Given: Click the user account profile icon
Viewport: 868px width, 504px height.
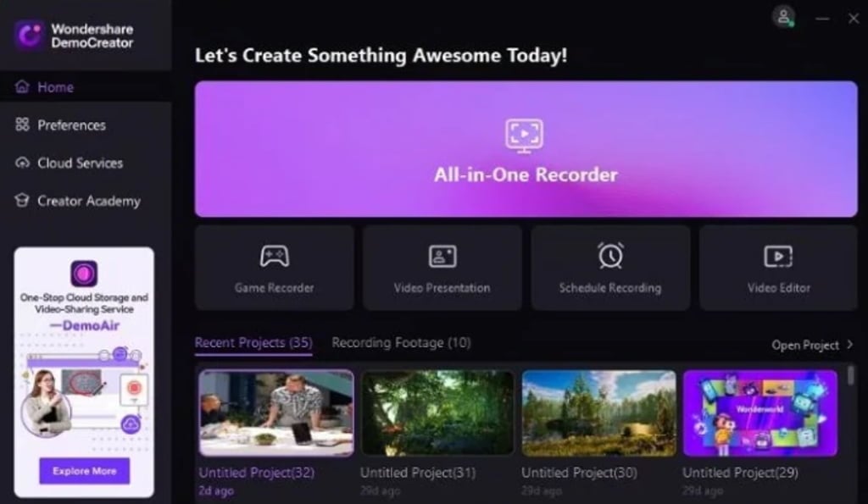Looking at the screenshot, I should click(x=784, y=16).
